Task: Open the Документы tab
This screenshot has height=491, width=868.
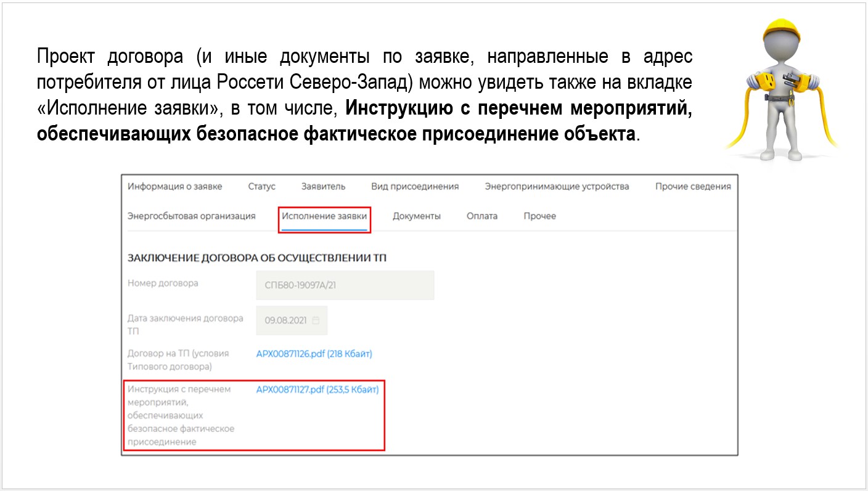Action: [416, 216]
